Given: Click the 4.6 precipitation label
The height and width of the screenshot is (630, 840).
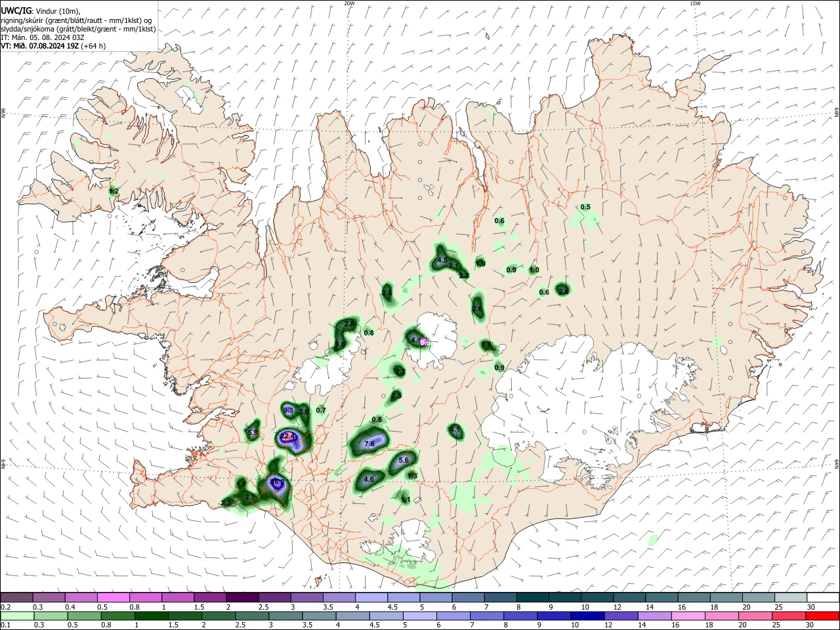Looking at the screenshot, I should click(369, 480).
